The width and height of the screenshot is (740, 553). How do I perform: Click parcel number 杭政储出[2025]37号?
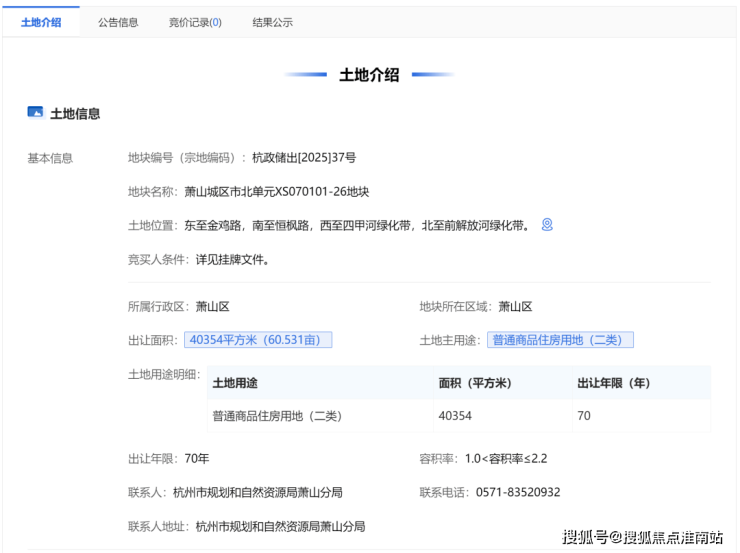(x=303, y=158)
